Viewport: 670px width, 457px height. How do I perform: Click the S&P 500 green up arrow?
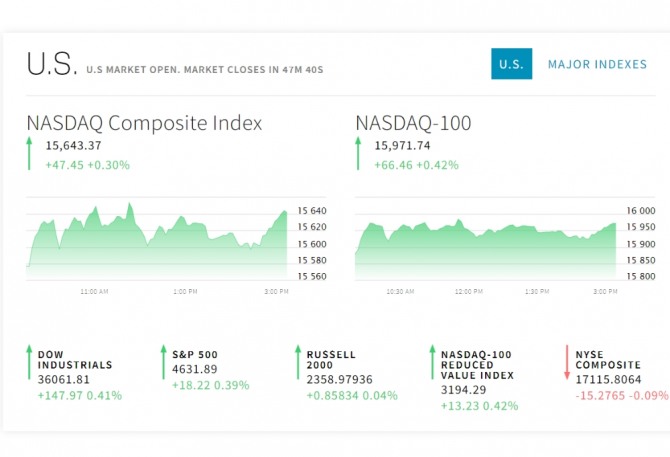pyautogui.click(x=163, y=362)
